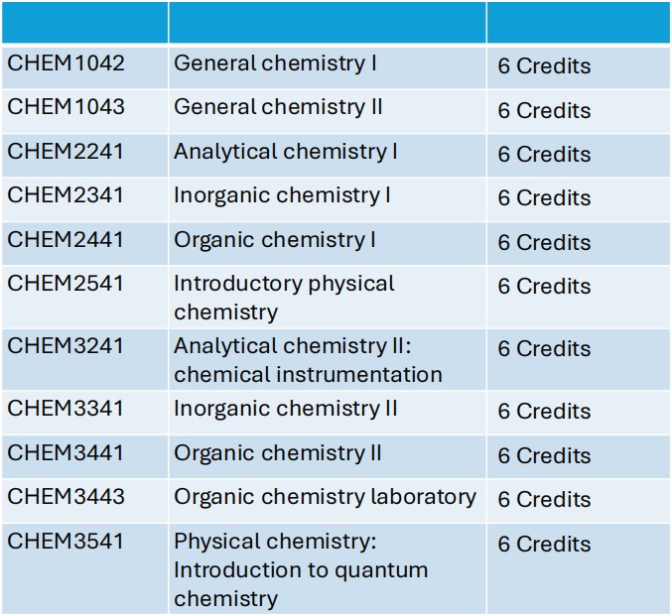This screenshot has width=672, height=616.
Task: Select the General chemistry I cell
Action: (x=276, y=63)
